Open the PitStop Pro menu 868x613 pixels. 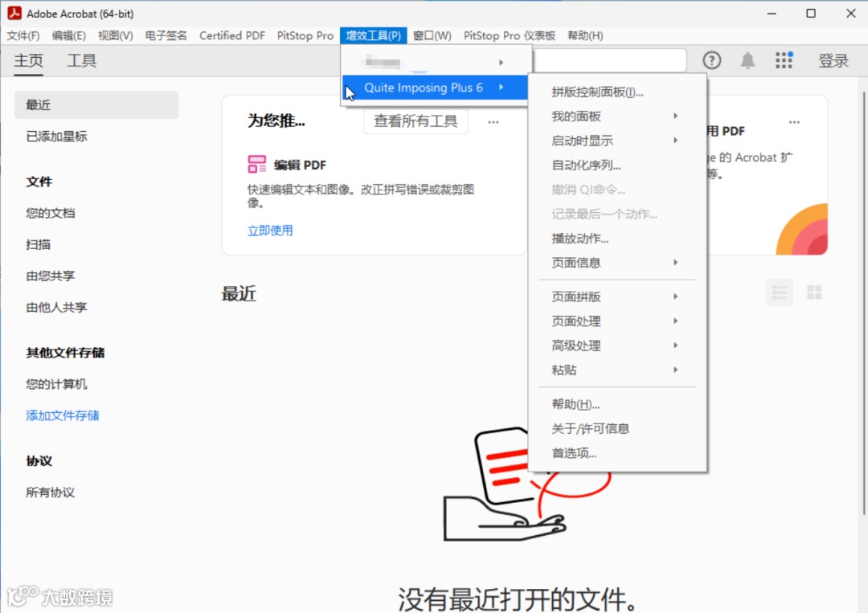point(305,35)
